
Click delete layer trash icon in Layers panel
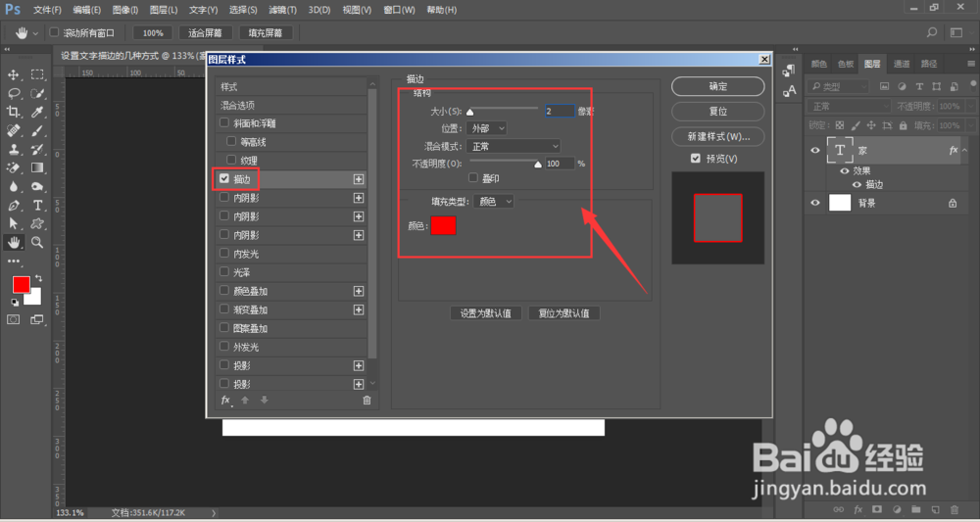[x=955, y=509]
